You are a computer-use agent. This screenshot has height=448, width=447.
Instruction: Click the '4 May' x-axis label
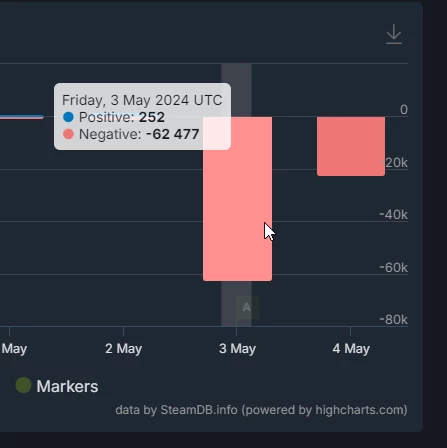tap(351, 349)
